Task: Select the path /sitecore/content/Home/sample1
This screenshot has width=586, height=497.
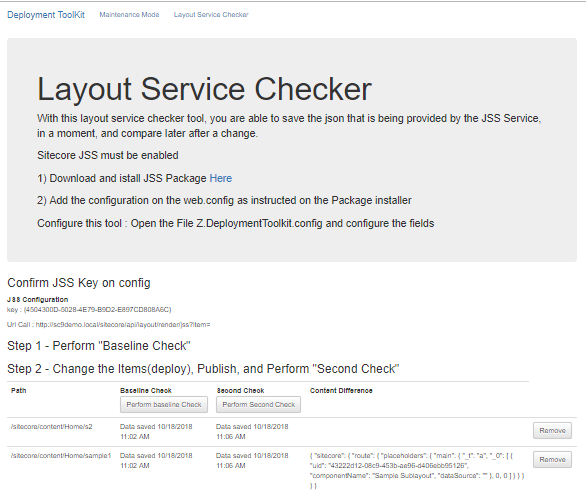Action: 61,456
